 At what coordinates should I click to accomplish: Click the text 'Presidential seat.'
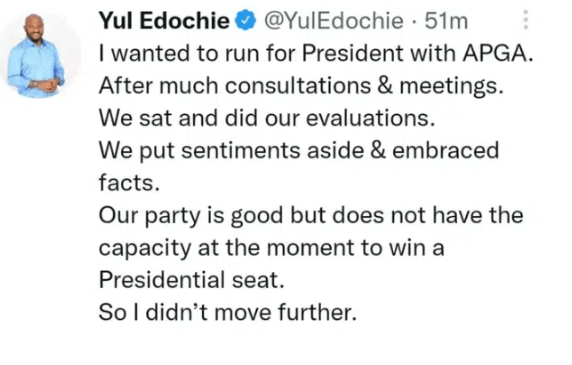tap(192, 280)
